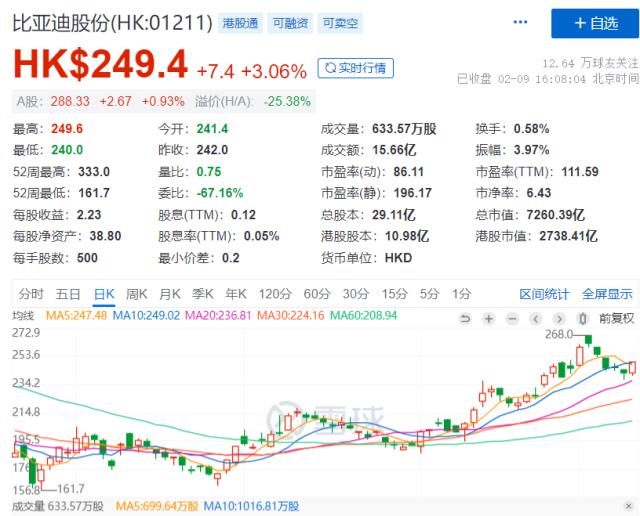The image size is (640, 516).
Task: Click the 52周最高 value 333.0
Action: click(x=94, y=172)
